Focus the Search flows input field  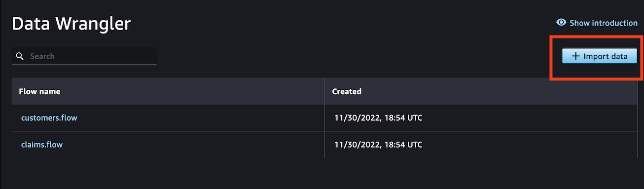click(x=84, y=56)
